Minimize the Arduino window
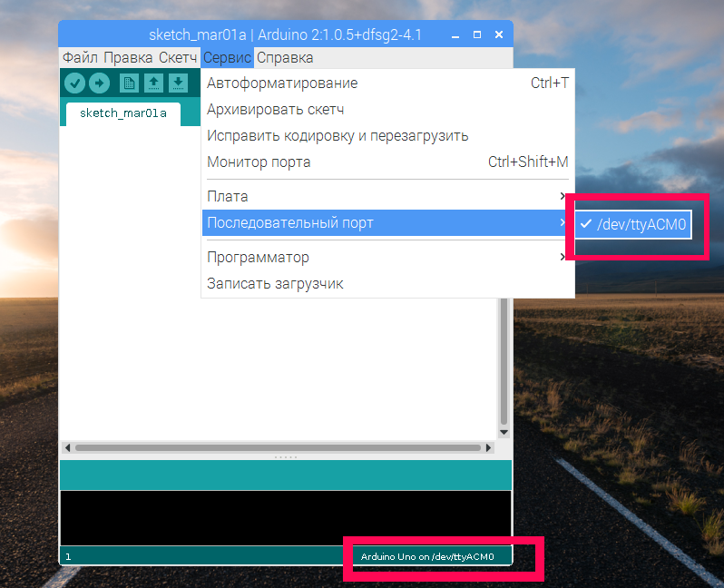The image size is (724, 588). point(455,35)
